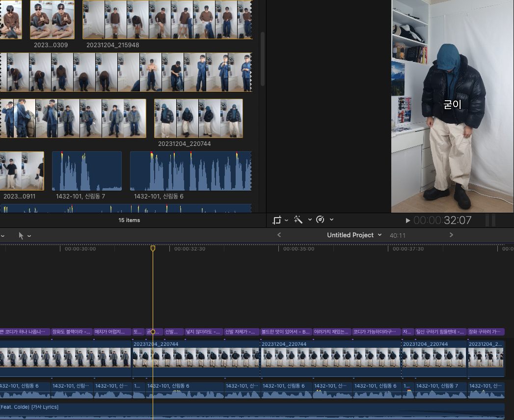This screenshot has width=514, height=420.
Task: Open the Transform tool options chevron
Action: click(x=286, y=220)
